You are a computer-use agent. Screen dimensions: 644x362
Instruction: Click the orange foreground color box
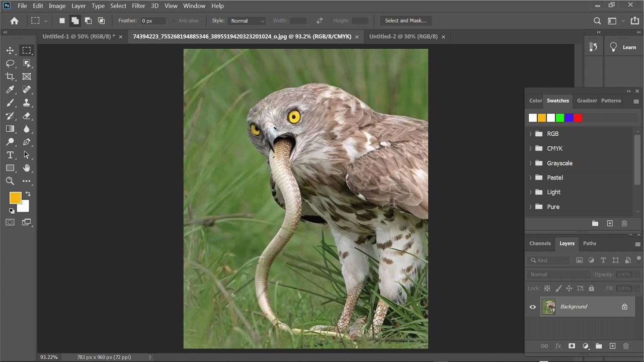coord(15,198)
